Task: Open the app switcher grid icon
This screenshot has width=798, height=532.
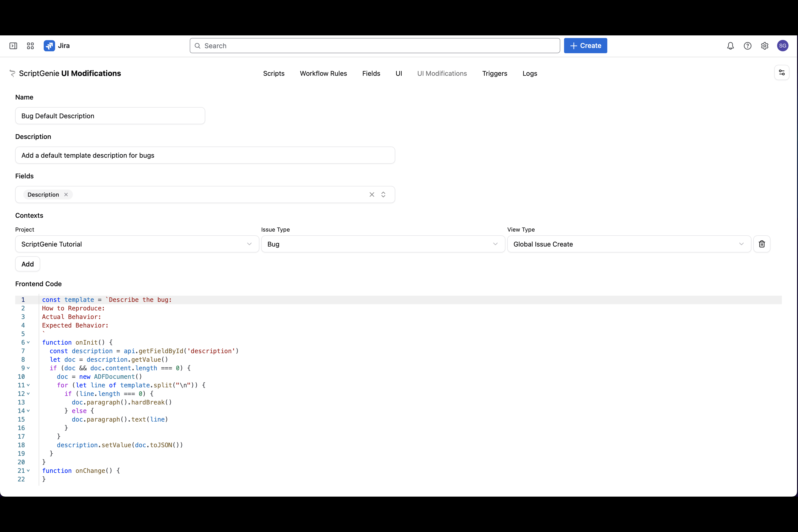Action: coord(30,46)
